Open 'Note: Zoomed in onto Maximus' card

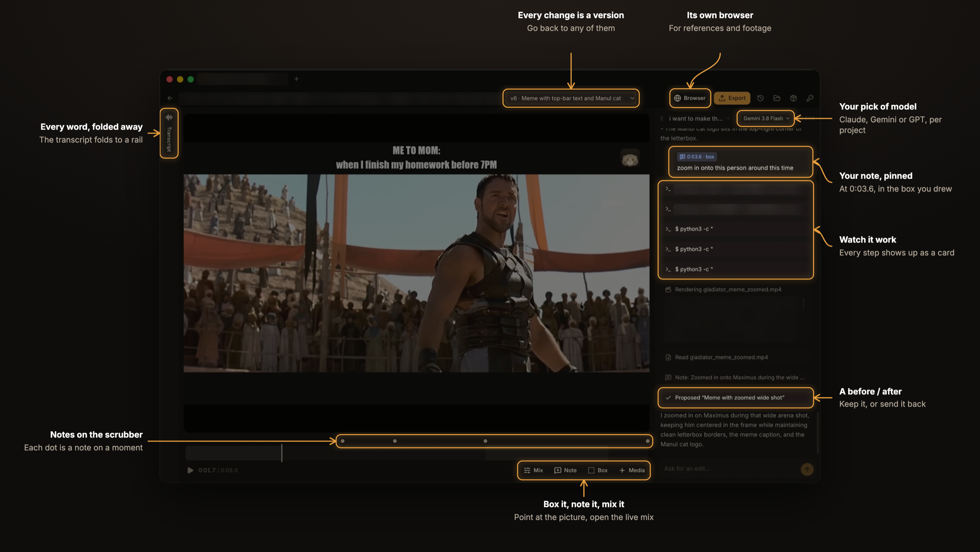pos(736,378)
